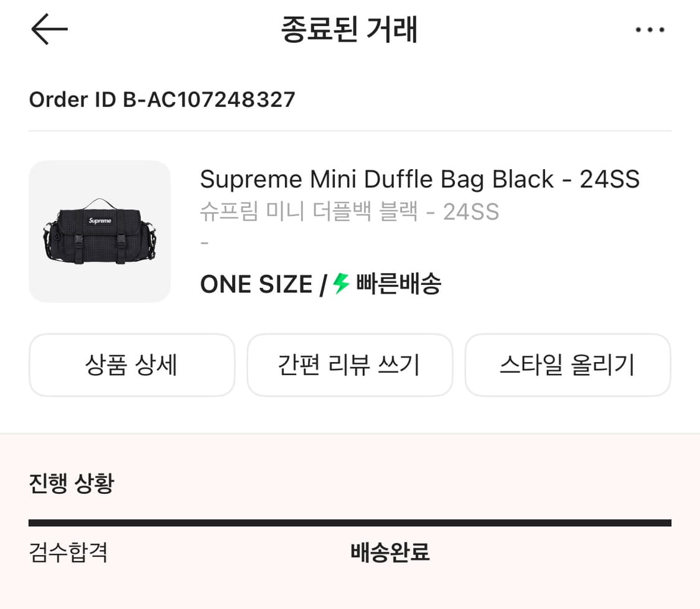Tap the dash placeholder under the Korean name
Image resolution: width=700 pixels, height=609 pixels.
205,243
